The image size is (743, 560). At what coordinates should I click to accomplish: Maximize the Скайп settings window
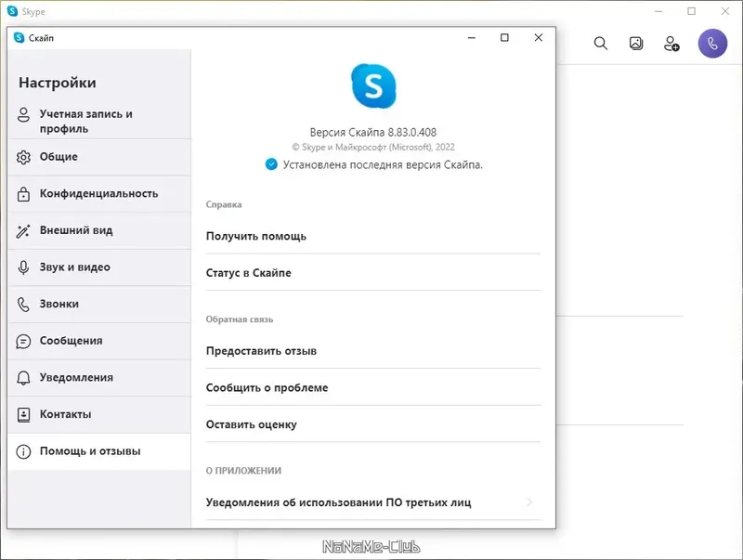point(504,38)
